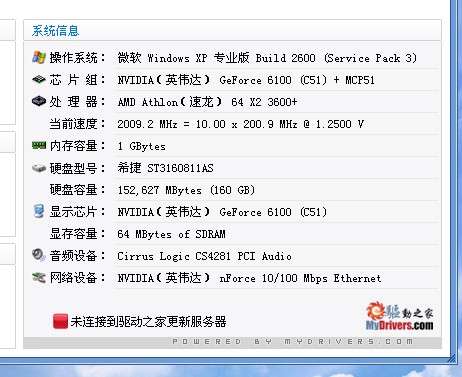Select the 处理器 label
The image size is (462, 377).
pos(77,102)
